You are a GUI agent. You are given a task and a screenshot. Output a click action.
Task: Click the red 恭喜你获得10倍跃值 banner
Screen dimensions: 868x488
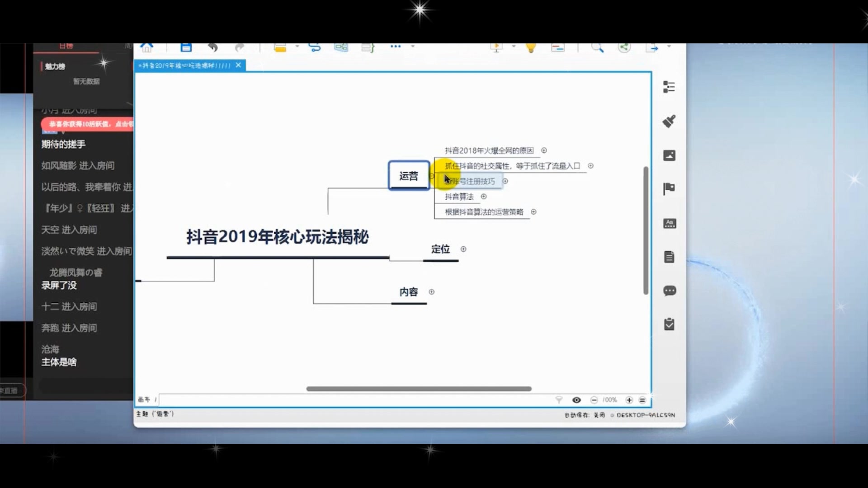[x=88, y=124]
